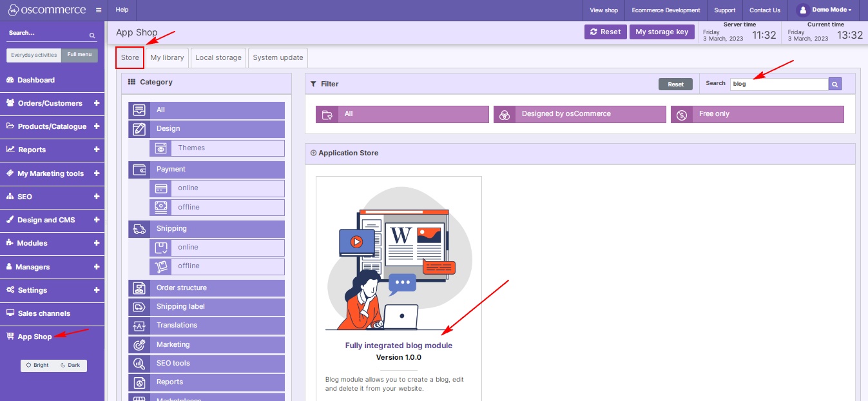Expand the Settings sidebar section
Screen dimensions: 868x401
click(x=97, y=290)
